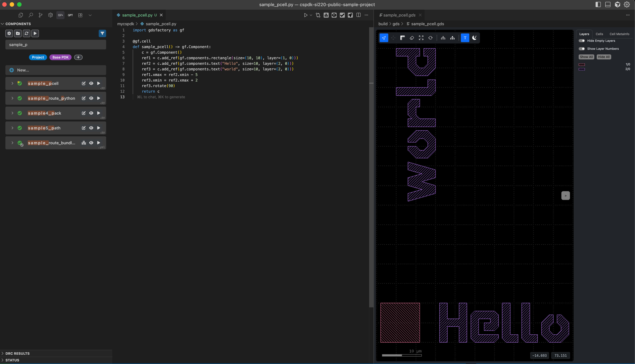Click eye icon for sample4_pack

tap(91, 113)
